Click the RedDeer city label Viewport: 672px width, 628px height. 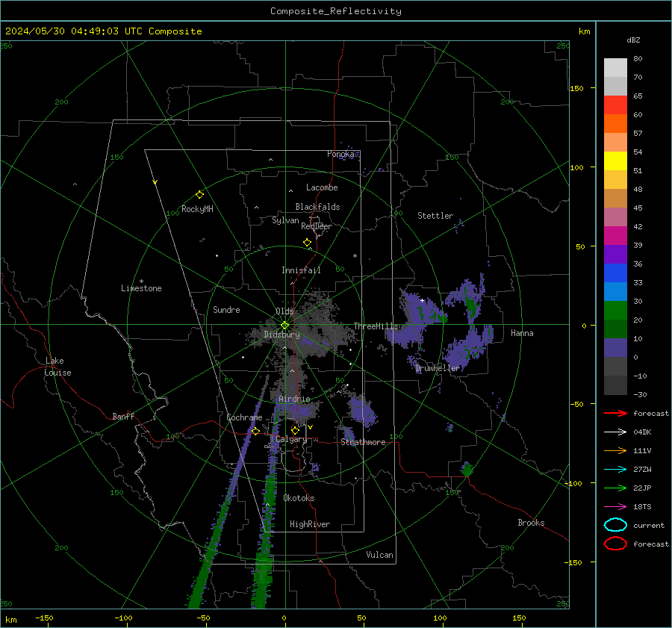tap(317, 226)
